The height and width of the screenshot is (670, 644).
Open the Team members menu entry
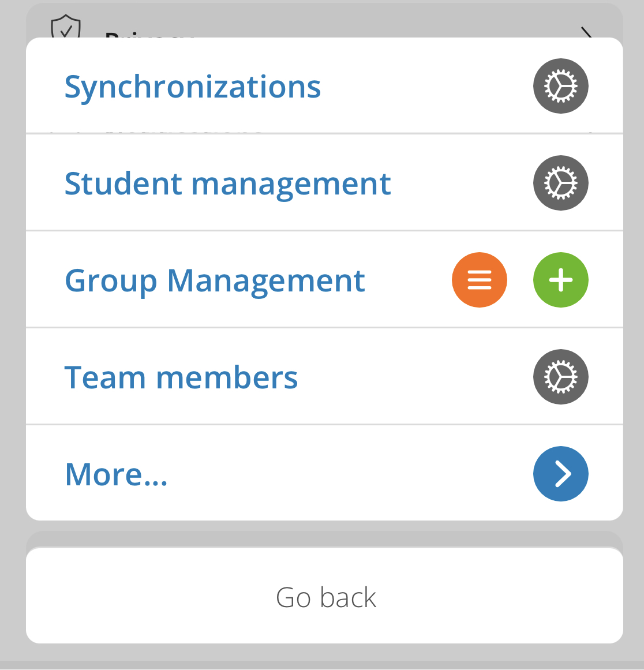pos(324,376)
